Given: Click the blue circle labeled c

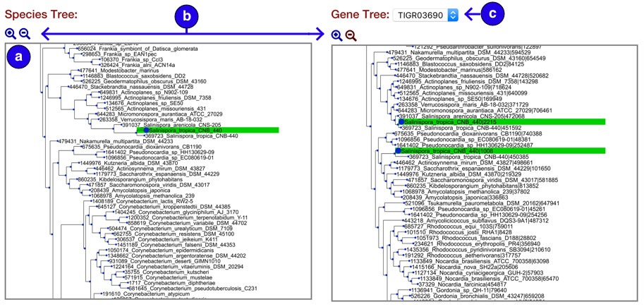Looking at the screenshot, I should tap(492, 13).
